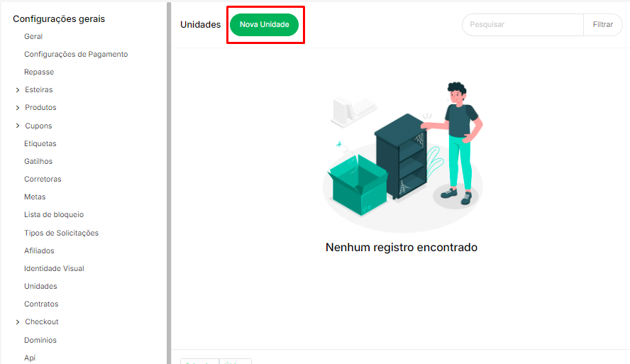Select Unidades in the sidebar
The image size is (630, 364).
pos(40,286)
